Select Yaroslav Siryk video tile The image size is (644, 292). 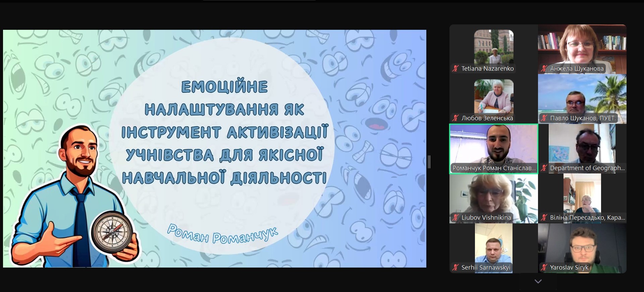click(x=582, y=248)
